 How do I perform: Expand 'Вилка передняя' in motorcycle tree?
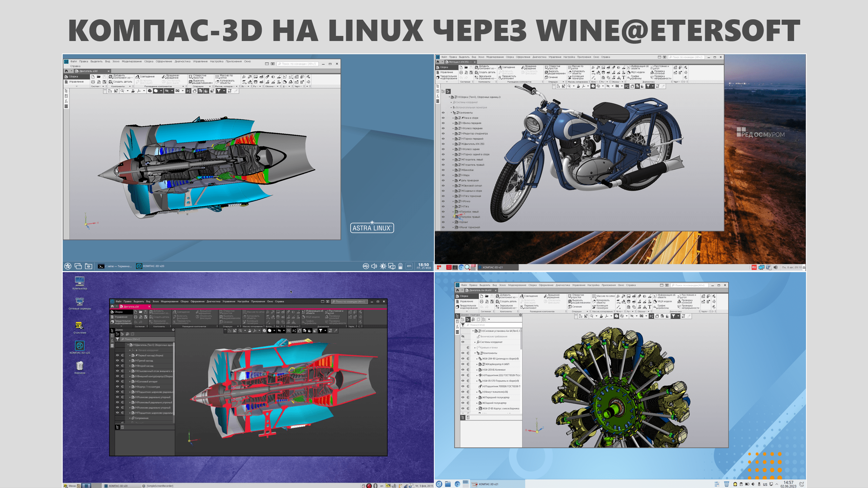click(453, 123)
